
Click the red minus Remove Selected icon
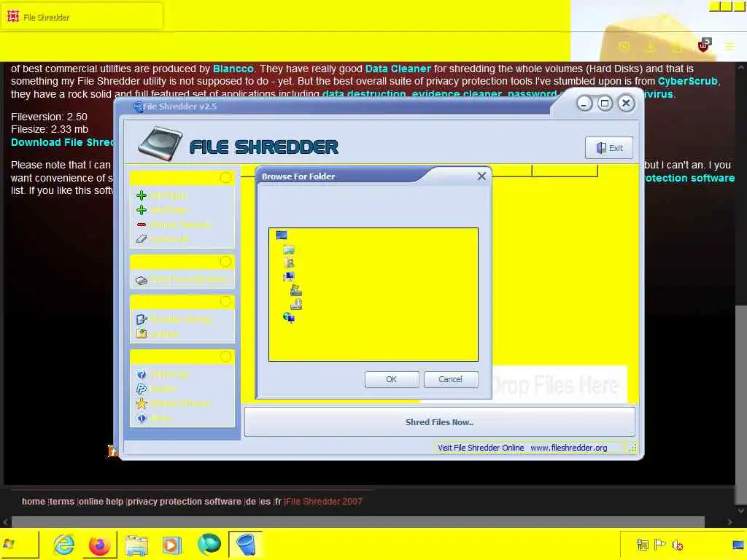(x=142, y=225)
